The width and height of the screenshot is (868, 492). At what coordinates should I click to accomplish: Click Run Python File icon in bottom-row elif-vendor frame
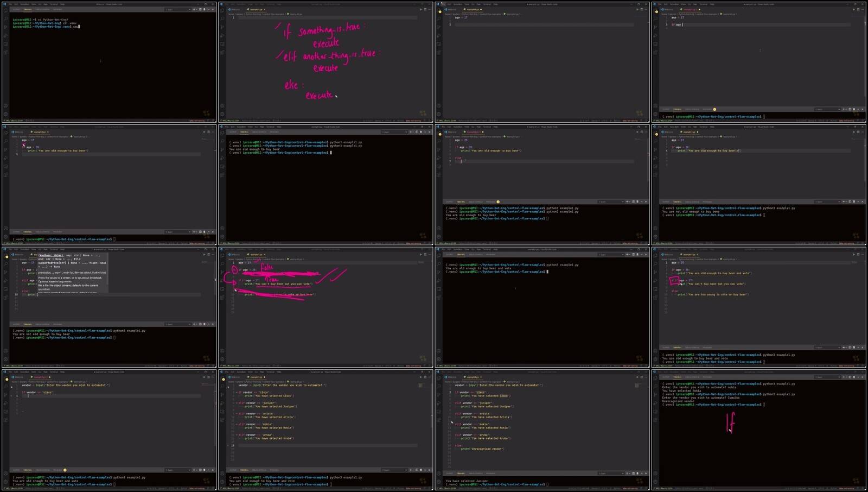(421, 377)
